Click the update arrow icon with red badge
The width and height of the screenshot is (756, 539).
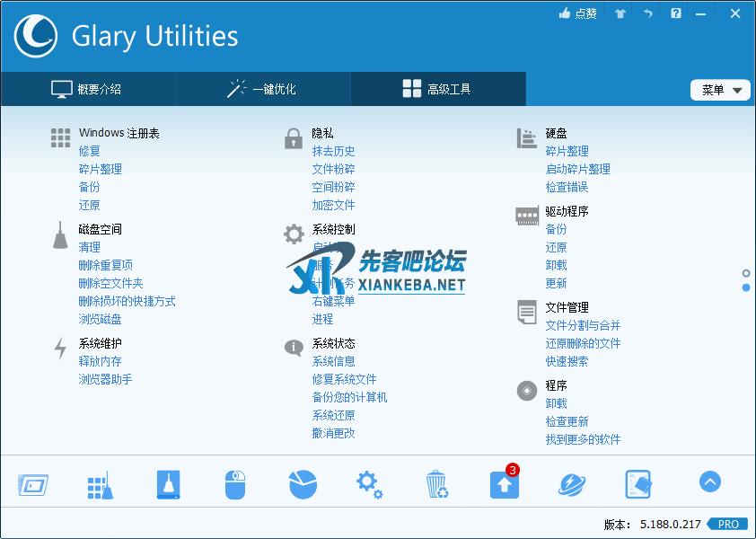pyautogui.click(x=504, y=485)
